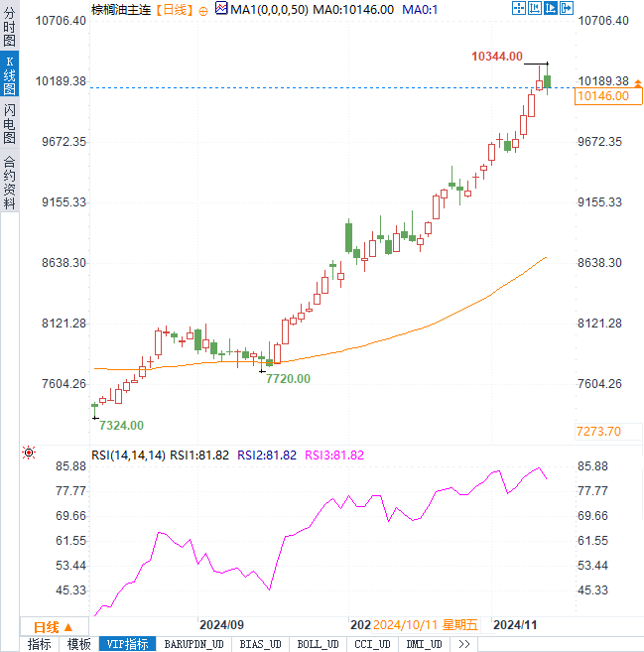Image resolution: width=644 pixels, height=652 pixels.
Task: Select the K线图 sidebar tab
Action: pos(9,75)
